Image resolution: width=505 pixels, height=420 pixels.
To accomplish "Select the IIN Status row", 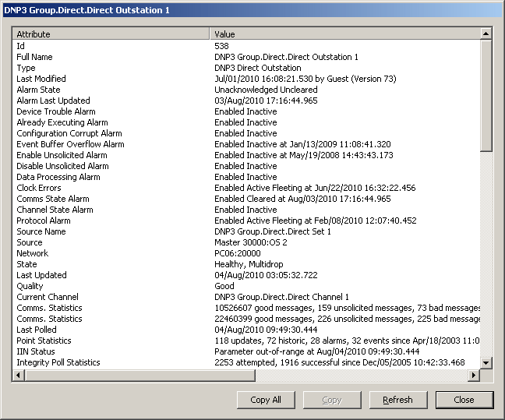I will pos(37,351).
